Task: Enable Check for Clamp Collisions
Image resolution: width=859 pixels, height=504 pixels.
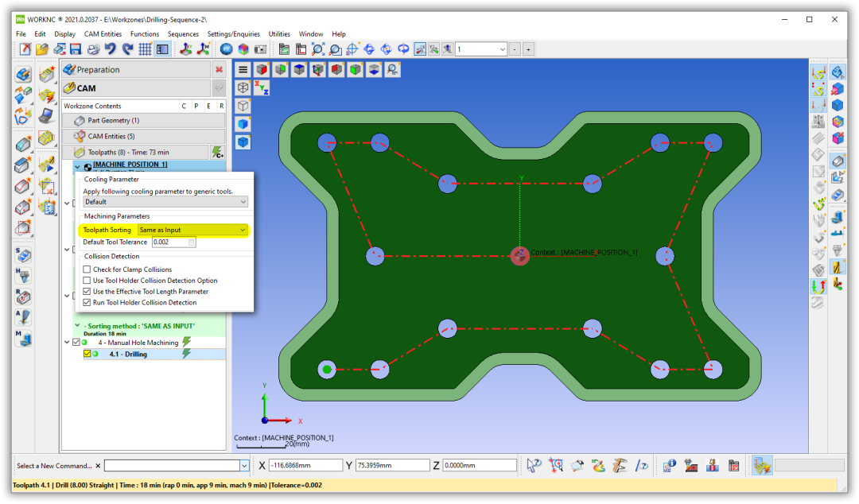Action: (x=87, y=269)
